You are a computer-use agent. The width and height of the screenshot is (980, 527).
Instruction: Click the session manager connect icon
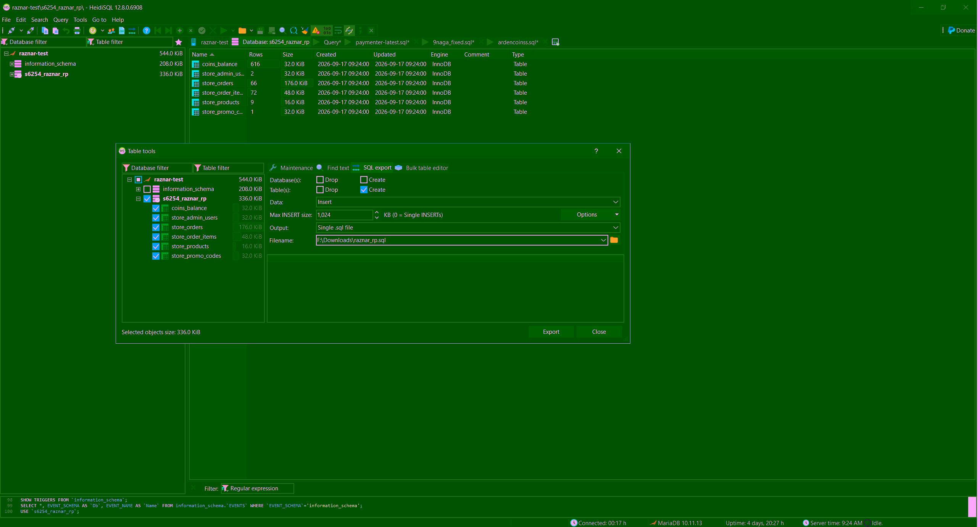(x=11, y=31)
